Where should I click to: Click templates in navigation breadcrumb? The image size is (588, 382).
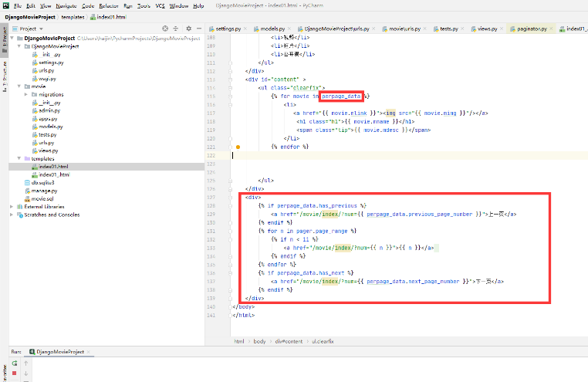[73, 17]
